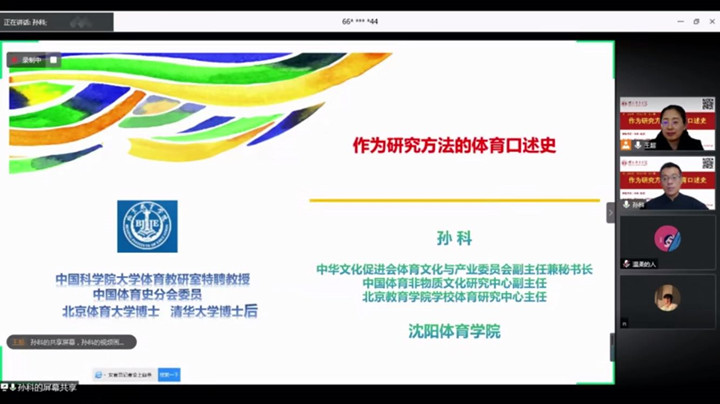Viewport: 720px width, 404px height.
Task: Click the microphone icon beside 孙科的屏幕共享
Action: (13, 387)
